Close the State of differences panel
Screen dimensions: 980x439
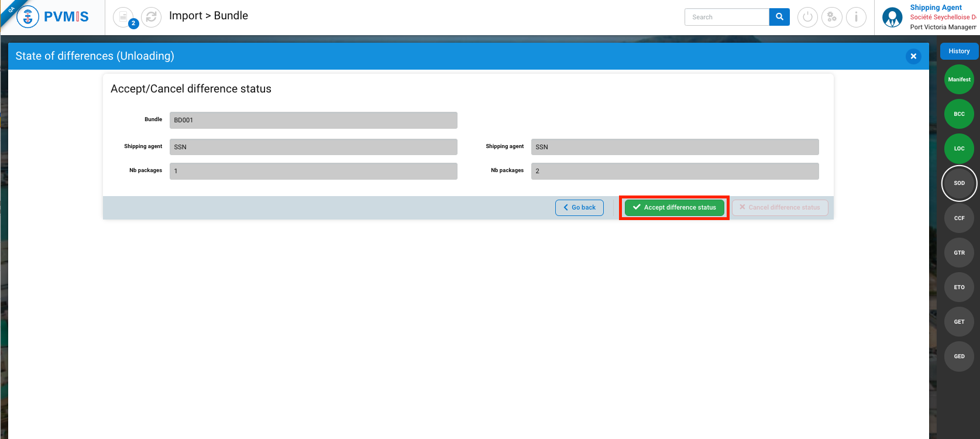pos(913,56)
